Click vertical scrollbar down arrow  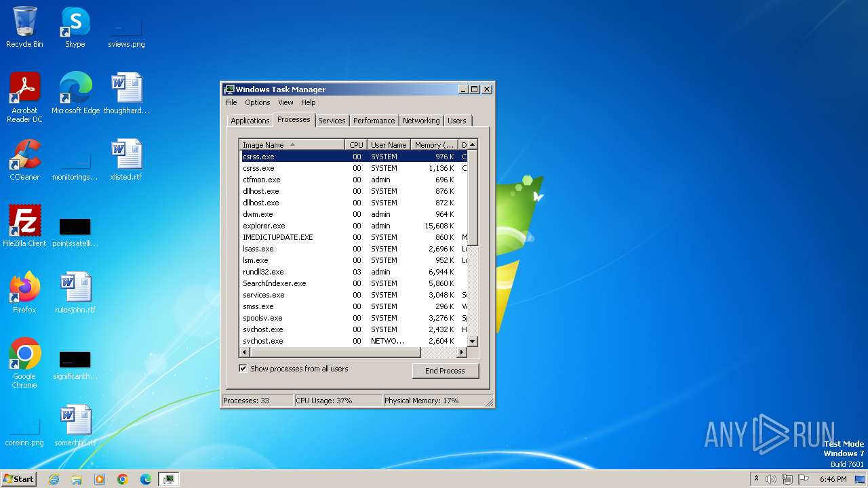click(473, 342)
